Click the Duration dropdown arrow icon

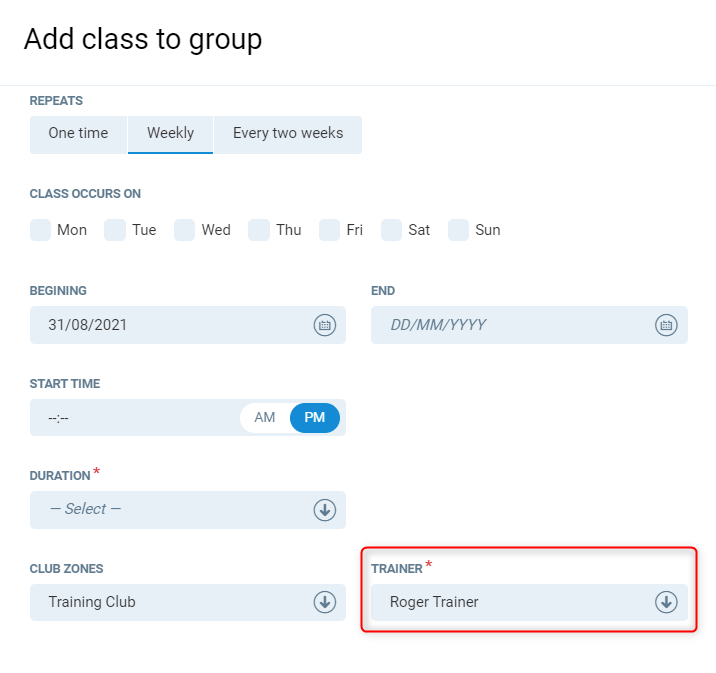[324, 510]
